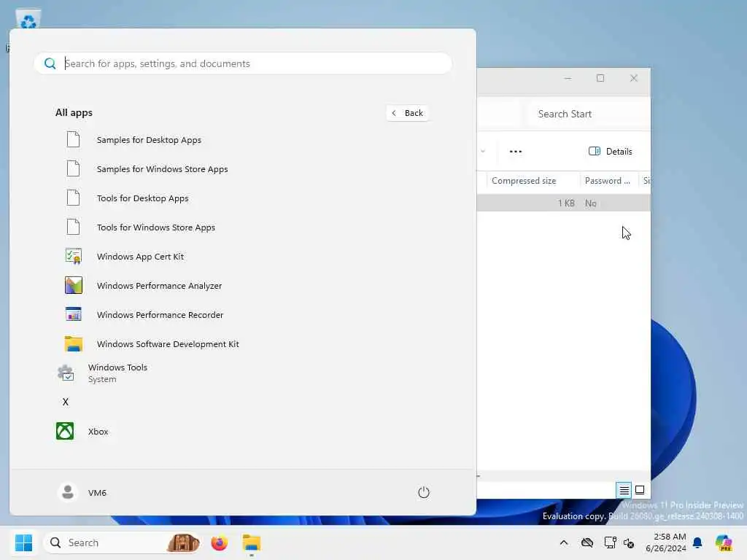The width and height of the screenshot is (747, 560).
Task: Select 'Windows App Cert Kit' entry text
Action: click(x=140, y=256)
